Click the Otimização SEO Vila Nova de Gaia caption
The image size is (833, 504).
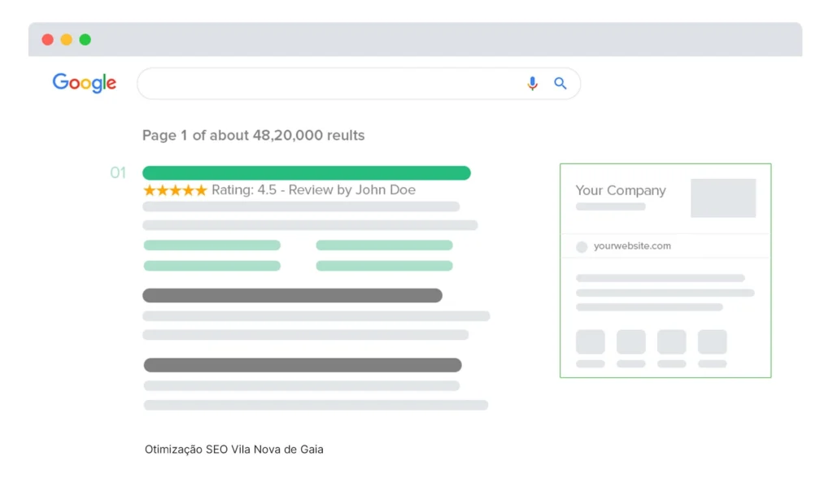[234, 450]
